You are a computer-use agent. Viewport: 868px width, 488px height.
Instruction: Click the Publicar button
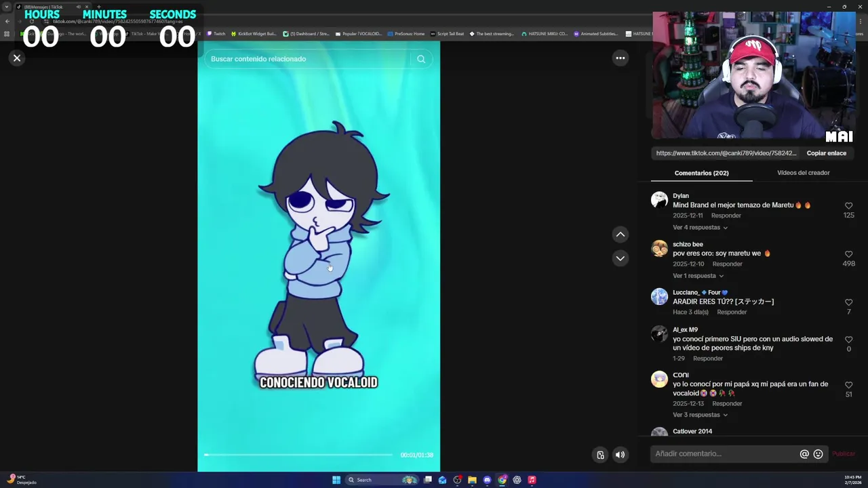pyautogui.click(x=844, y=454)
